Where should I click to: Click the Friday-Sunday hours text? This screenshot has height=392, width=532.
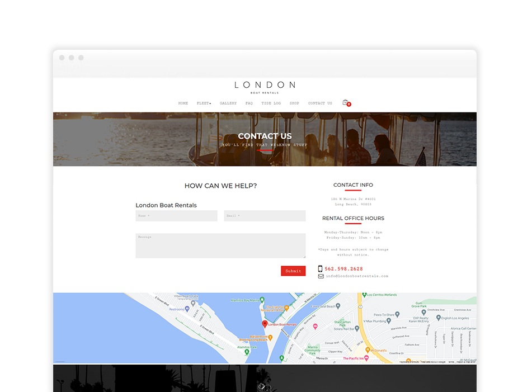[x=353, y=238]
